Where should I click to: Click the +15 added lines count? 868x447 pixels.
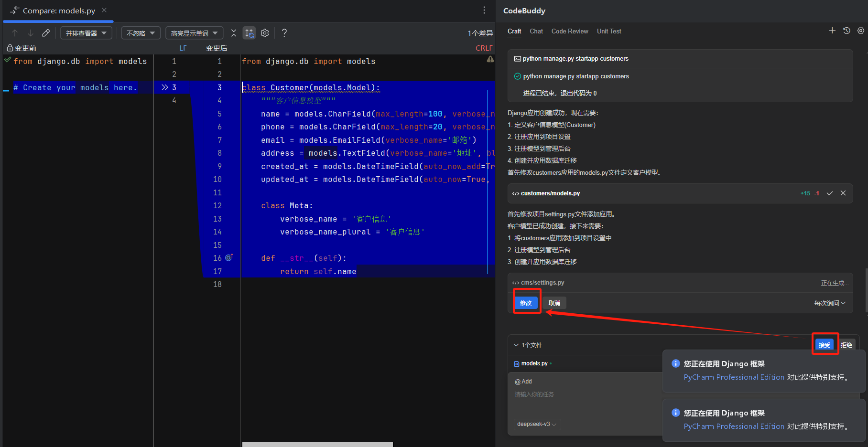coord(805,193)
